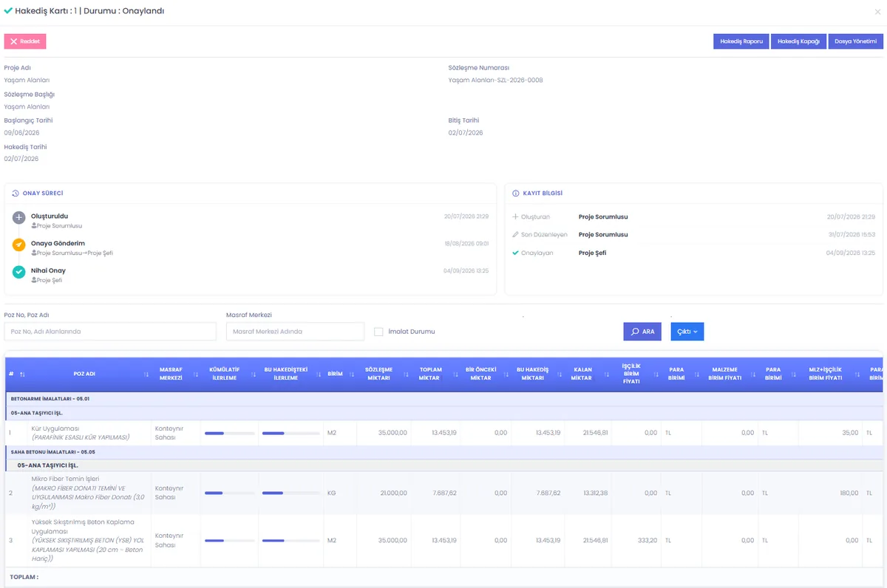This screenshot has height=588, width=887.
Task: Click the pink Reddet button
Action: [x=25, y=41]
